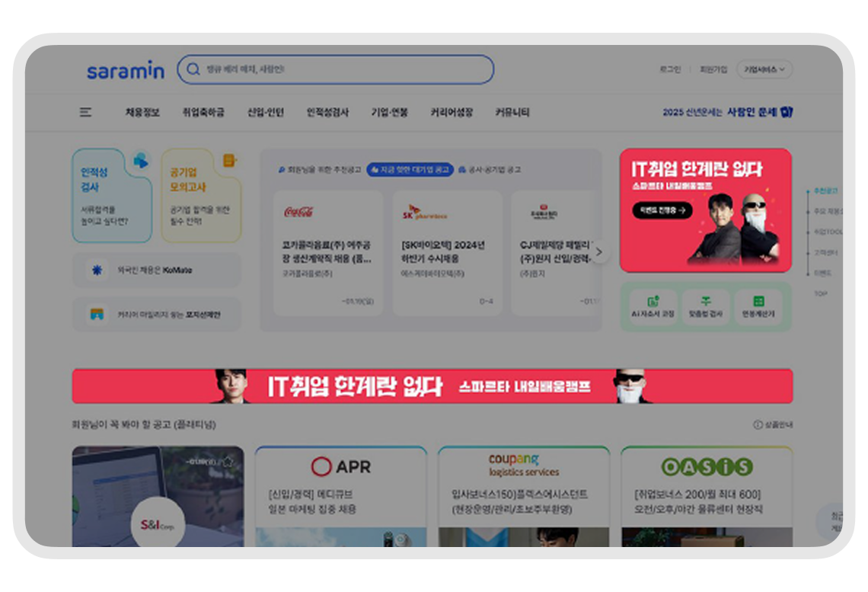868x592 pixels.
Task: Expand the 기업서비스 dropdown
Action: tap(764, 69)
